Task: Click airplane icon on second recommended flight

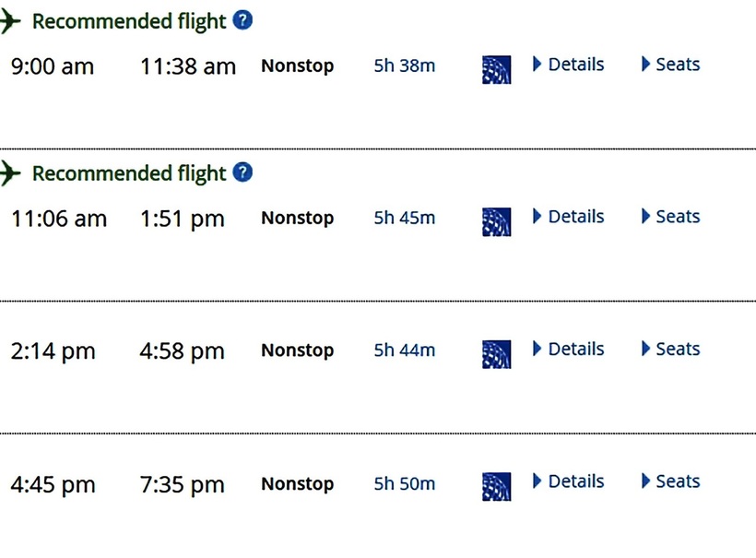Action: pos(10,173)
